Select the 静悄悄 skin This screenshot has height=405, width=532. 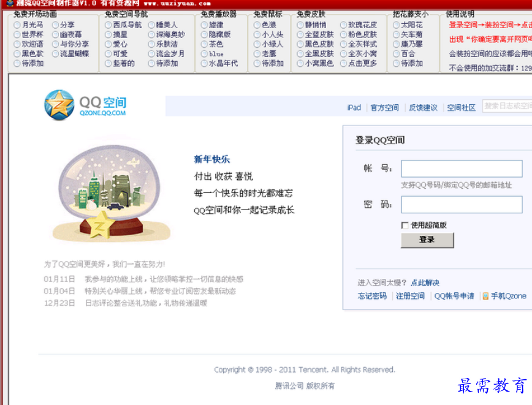300,25
